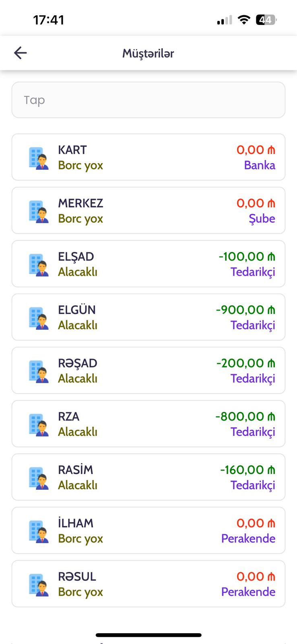Viewport: 297px width, 644px height.
Task: Tap the RƏSUL customer name
Action: [77, 576]
